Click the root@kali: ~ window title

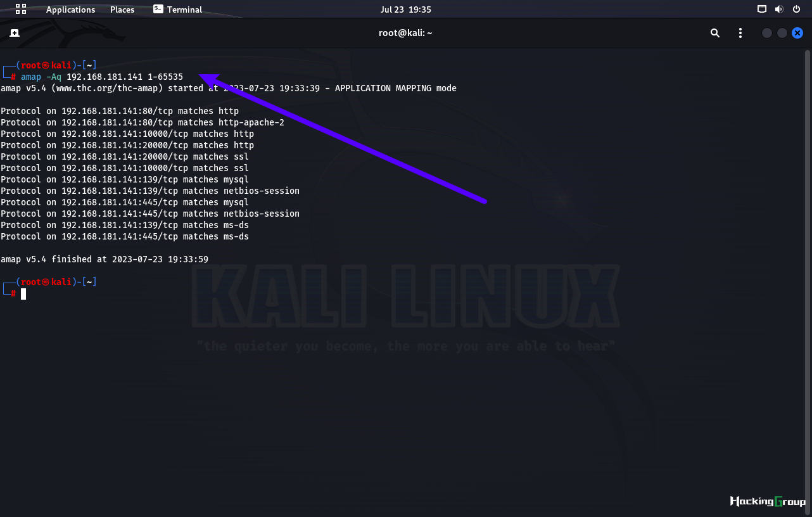pyautogui.click(x=405, y=33)
